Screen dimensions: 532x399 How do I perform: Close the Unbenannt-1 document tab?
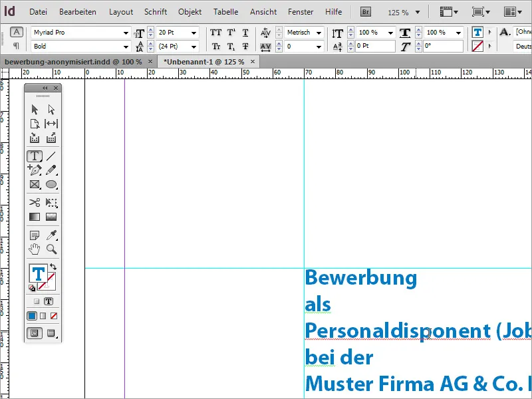[x=253, y=62]
